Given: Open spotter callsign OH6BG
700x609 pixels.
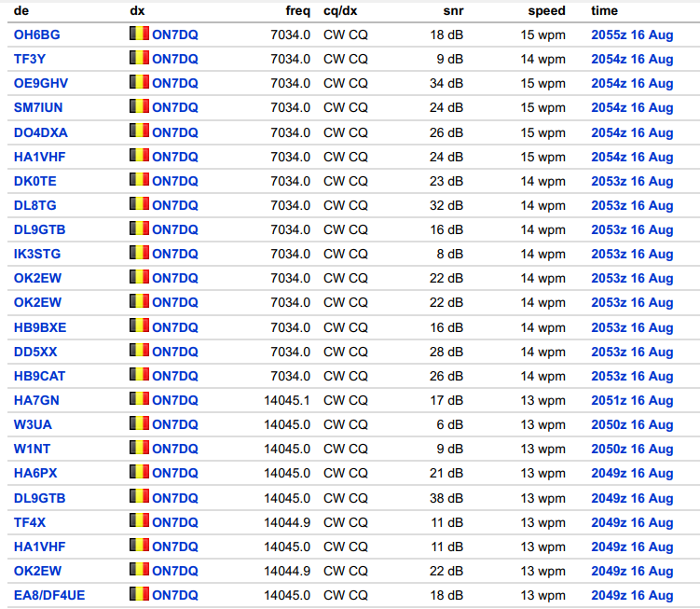Looking at the screenshot, I should click(x=36, y=35).
